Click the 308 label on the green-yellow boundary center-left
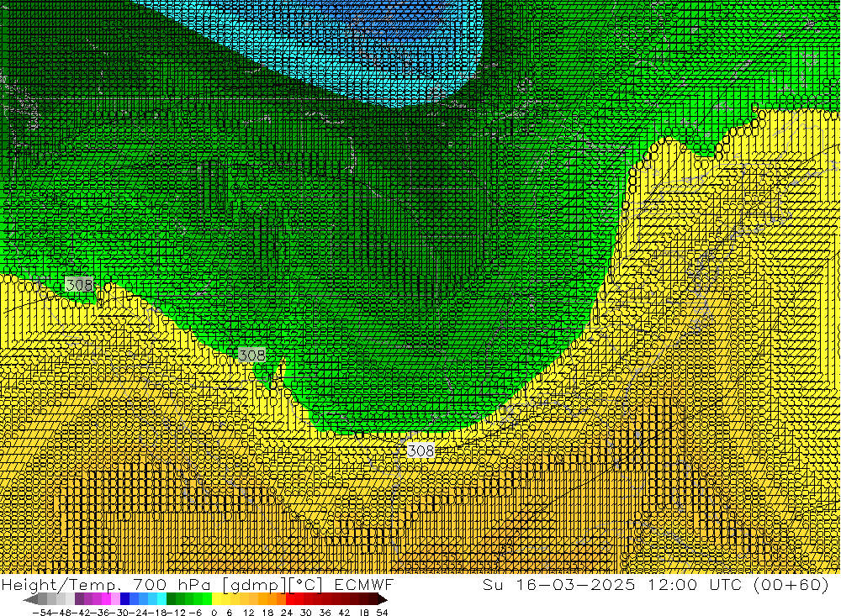This screenshot has height=616, width=841. point(251,355)
